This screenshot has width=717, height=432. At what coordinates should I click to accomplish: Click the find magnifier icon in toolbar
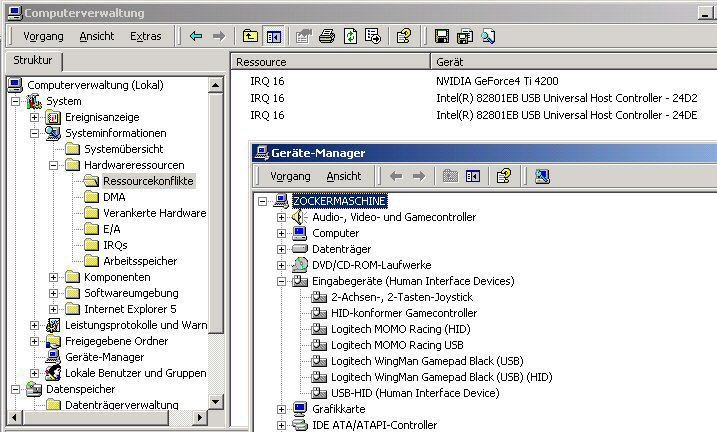point(488,36)
